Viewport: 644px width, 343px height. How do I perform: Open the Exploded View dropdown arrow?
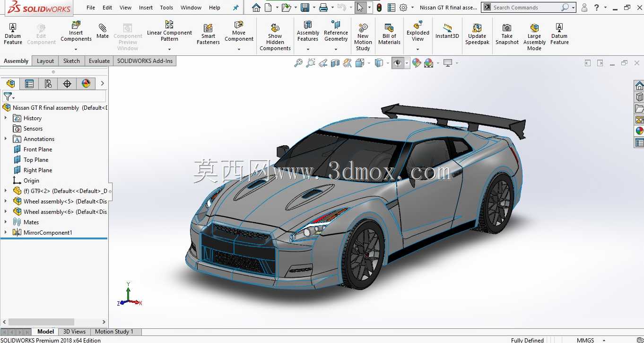coord(418,49)
